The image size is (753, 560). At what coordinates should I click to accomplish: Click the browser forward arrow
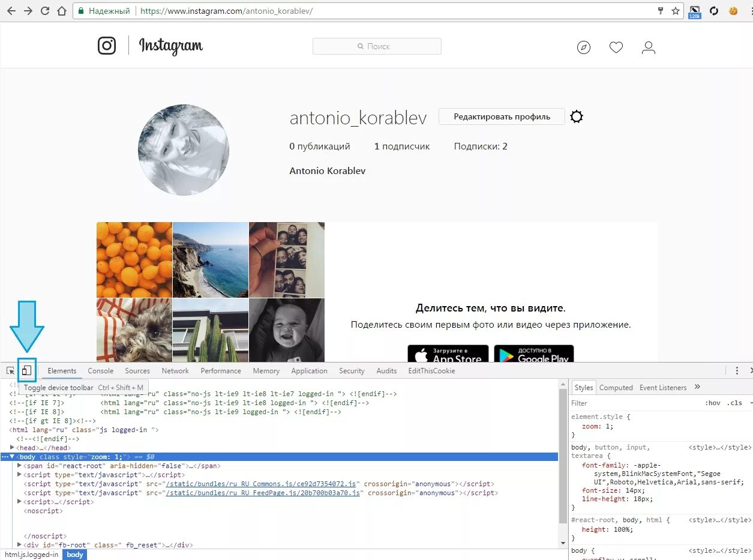[28, 11]
